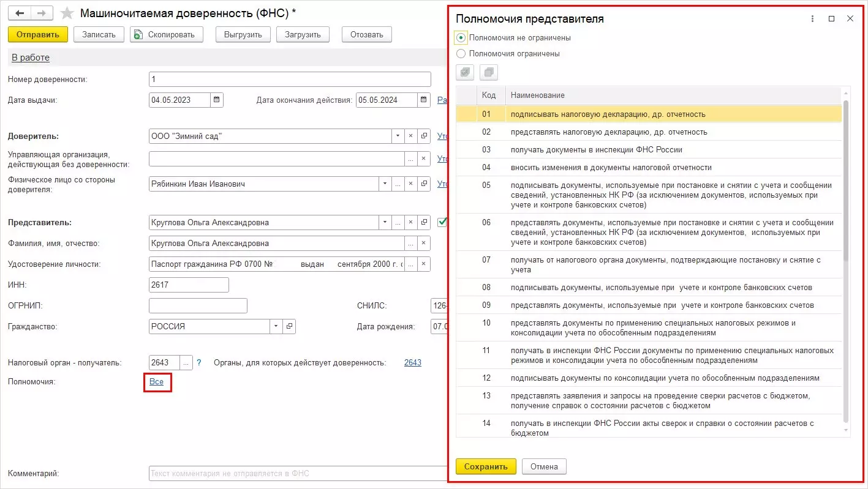Open the В работе status link
868x489 pixels.
pos(31,58)
